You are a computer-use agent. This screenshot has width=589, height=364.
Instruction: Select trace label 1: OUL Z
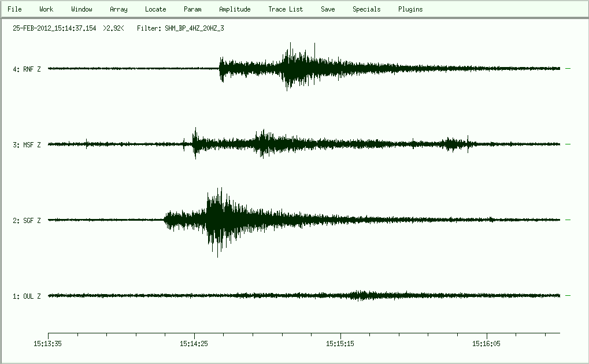pos(27,296)
